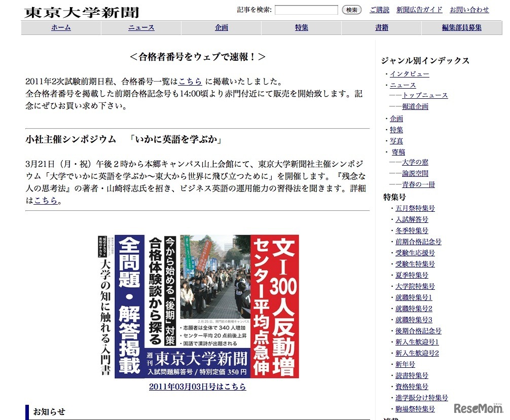The image size is (510, 420).
Task: Open the トップニュース sidebar link
Action: (x=425, y=95)
